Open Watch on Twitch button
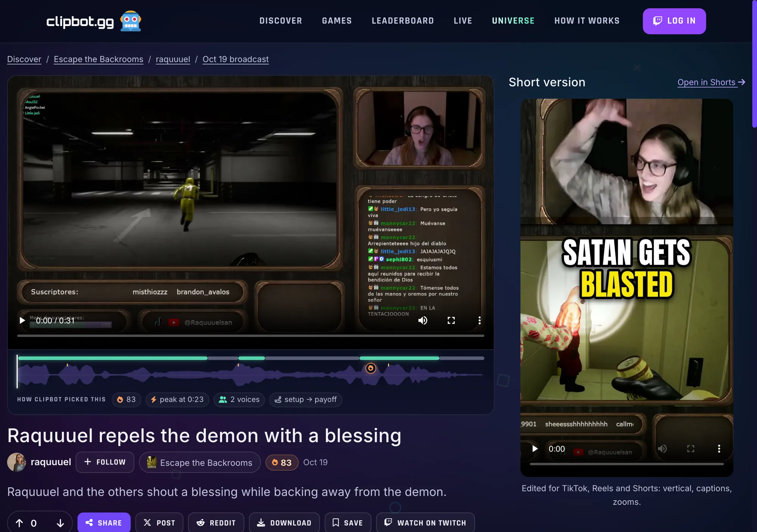The image size is (757, 532). pyautogui.click(x=425, y=523)
